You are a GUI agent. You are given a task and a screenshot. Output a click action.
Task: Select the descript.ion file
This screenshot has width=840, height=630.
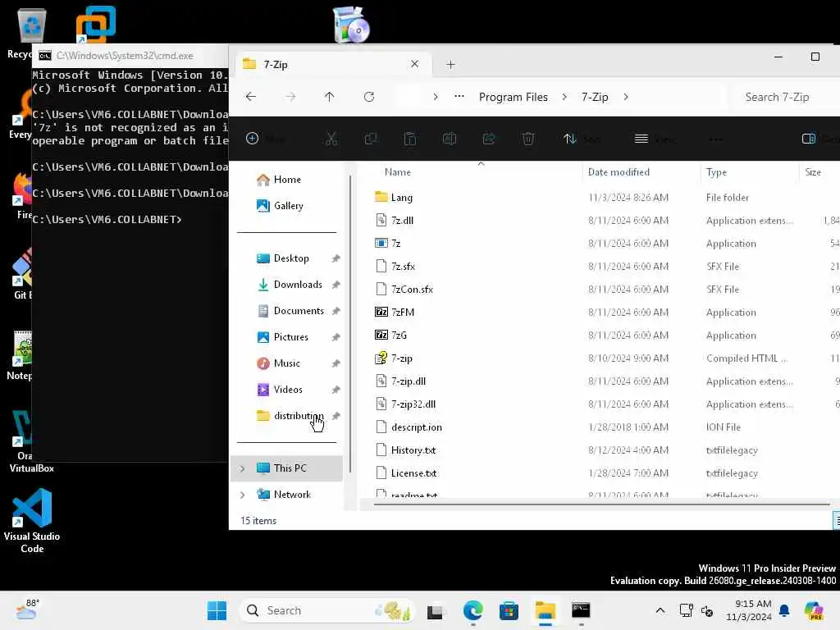(x=416, y=427)
